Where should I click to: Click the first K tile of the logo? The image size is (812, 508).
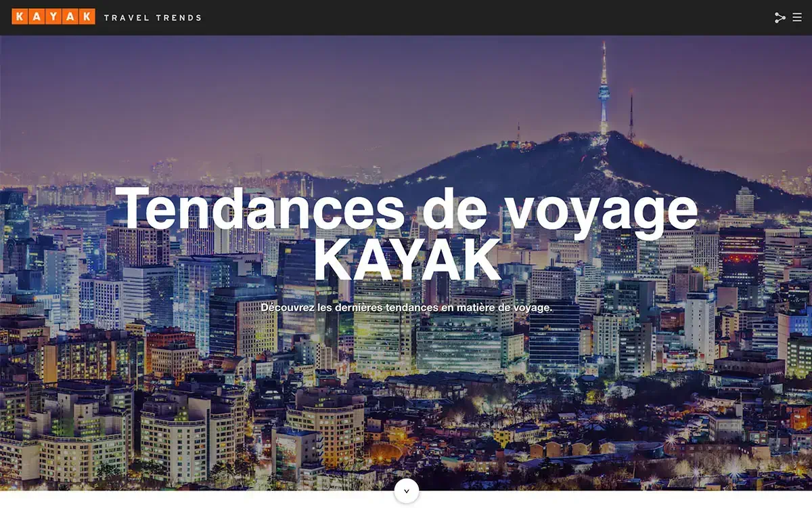[x=20, y=17]
